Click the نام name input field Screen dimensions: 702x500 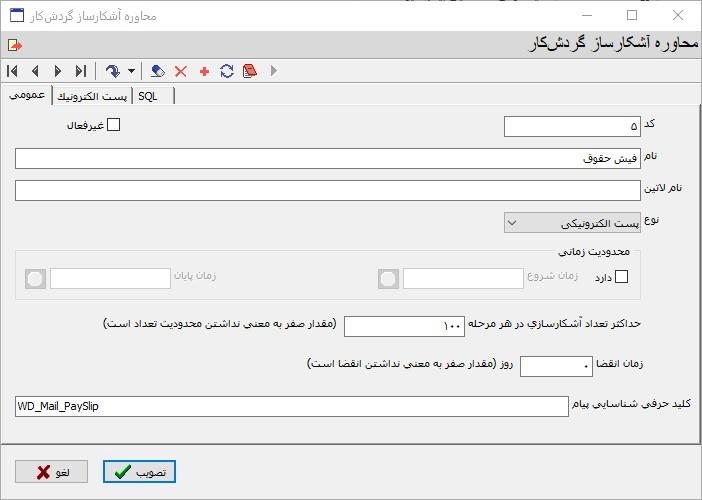tap(327, 158)
